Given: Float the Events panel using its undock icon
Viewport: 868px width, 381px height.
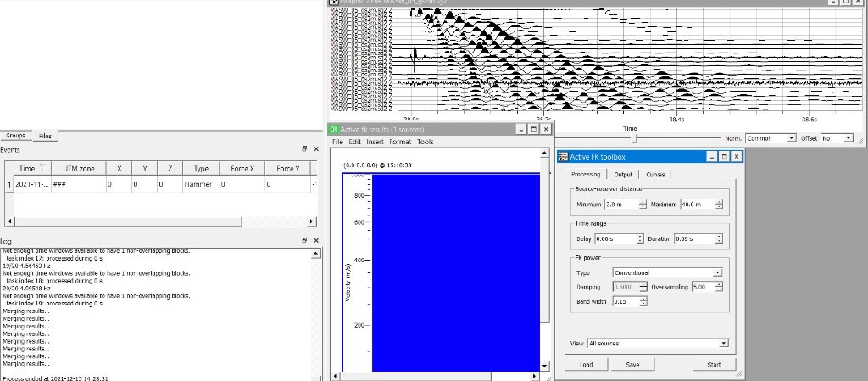Looking at the screenshot, I should click(x=304, y=148).
